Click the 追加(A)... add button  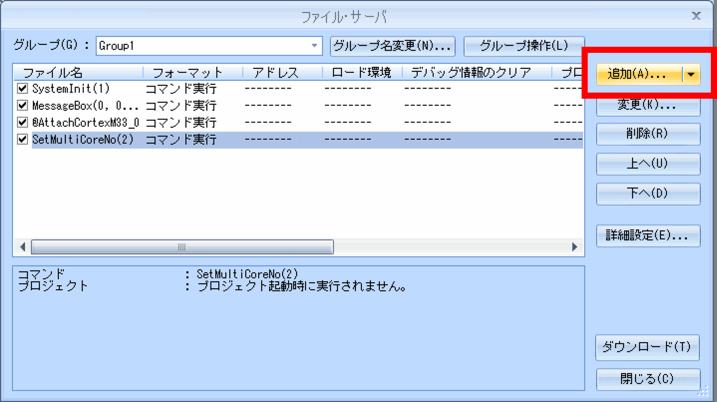click(638, 75)
